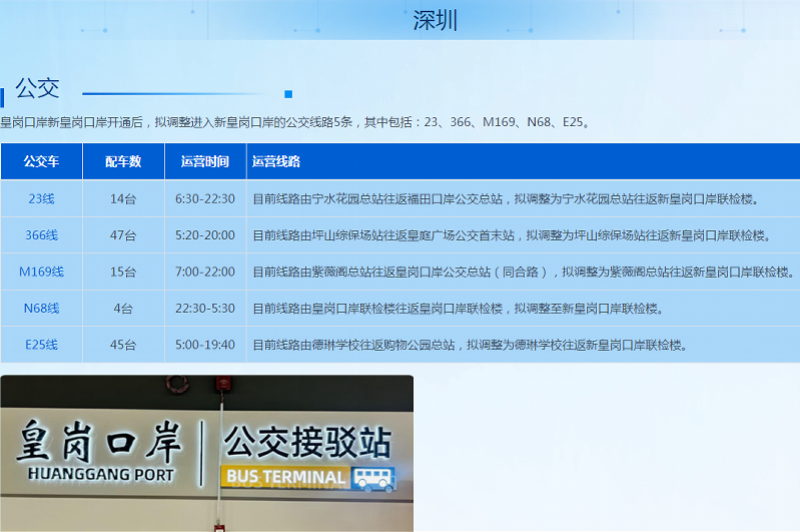The height and width of the screenshot is (532, 800).
Task: Open the 皇岗口岸 bus terminal photo
Action: (207, 453)
